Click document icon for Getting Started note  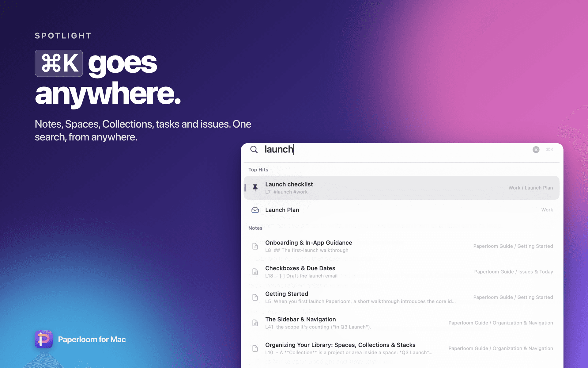(x=255, y=297)
